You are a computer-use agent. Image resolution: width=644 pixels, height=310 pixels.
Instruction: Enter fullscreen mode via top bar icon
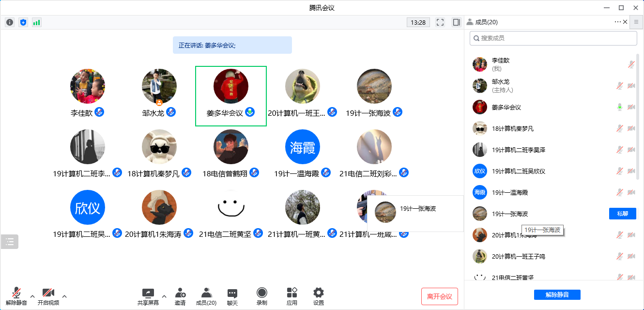[x=440, y=22]
